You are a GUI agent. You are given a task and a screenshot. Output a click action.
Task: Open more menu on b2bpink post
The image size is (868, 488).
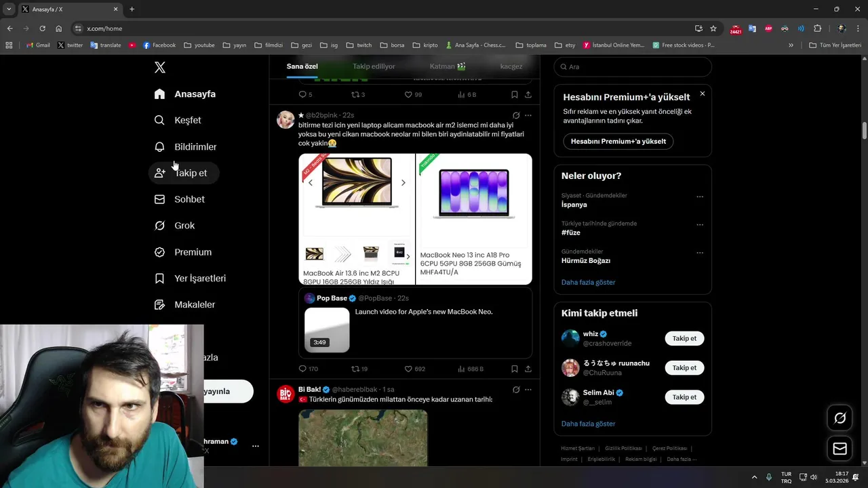click(x=528, y=115)
